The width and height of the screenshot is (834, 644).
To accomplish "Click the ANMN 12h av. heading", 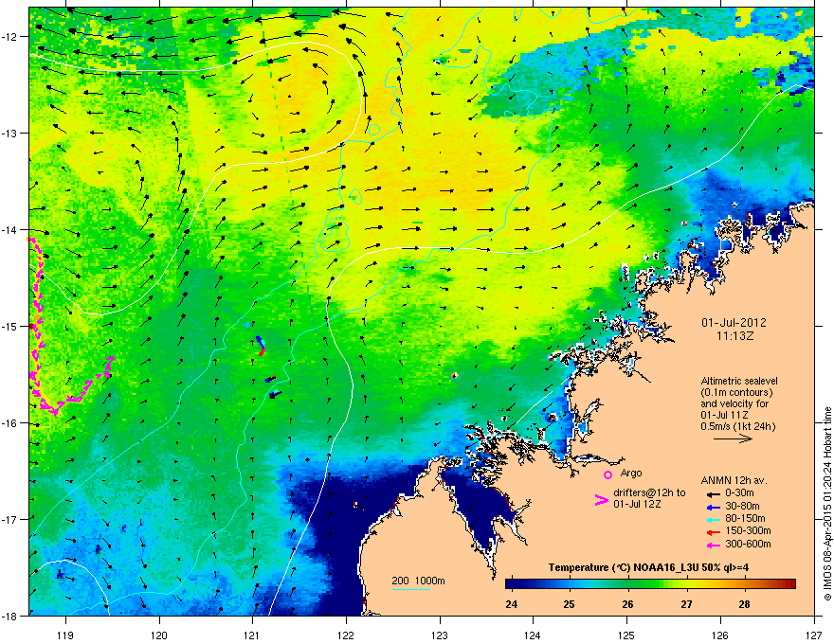I will coord(734,481).
